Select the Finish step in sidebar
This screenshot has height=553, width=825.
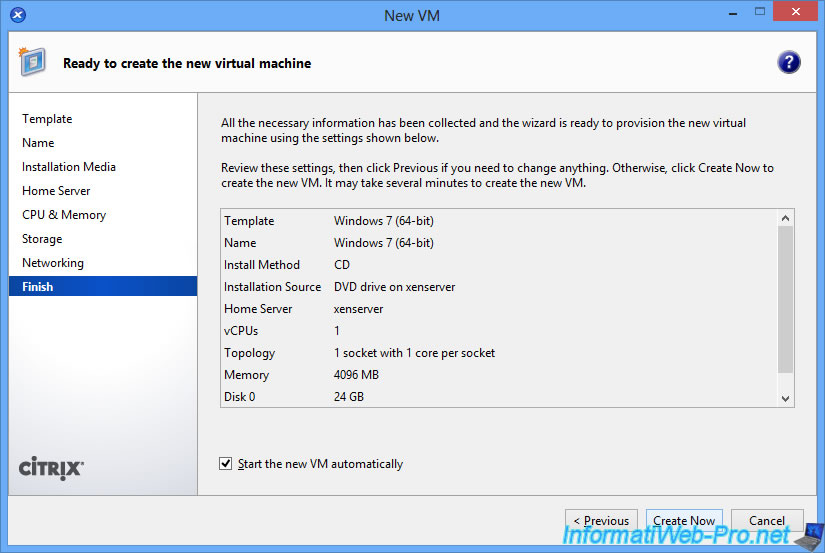[x=38, y=287]
